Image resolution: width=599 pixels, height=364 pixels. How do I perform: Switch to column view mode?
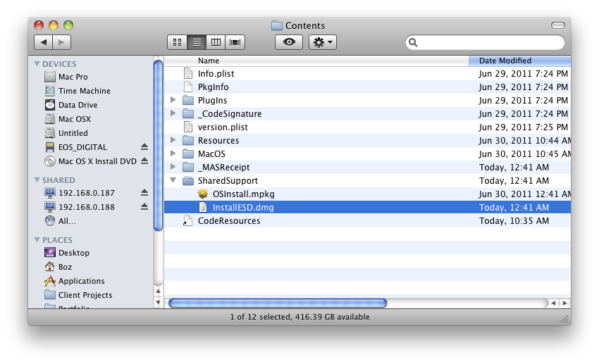pos(216,42)
